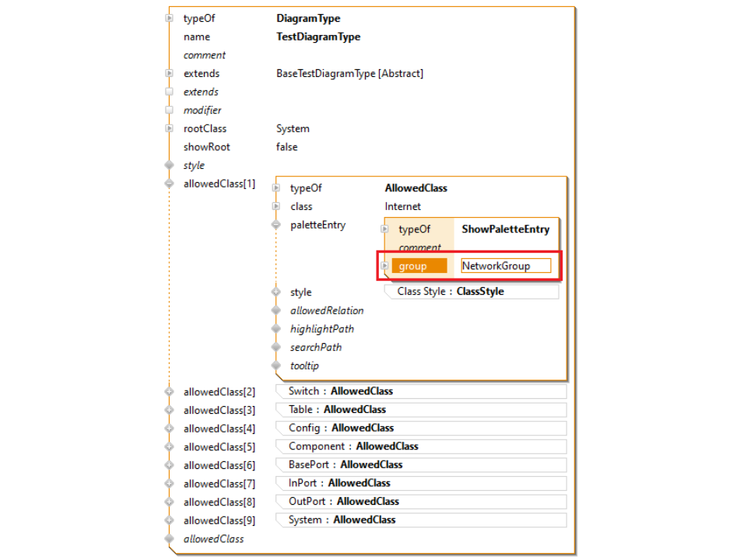Click the expander arrow icon beside typeOf DiagramType
This screenshot has height=560, width=747.
point(170,18)
